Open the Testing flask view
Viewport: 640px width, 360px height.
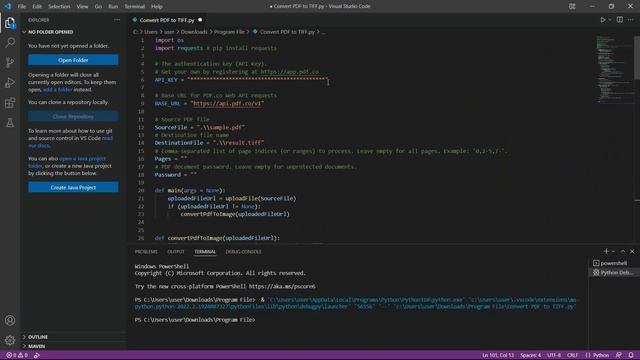point(10,122)
